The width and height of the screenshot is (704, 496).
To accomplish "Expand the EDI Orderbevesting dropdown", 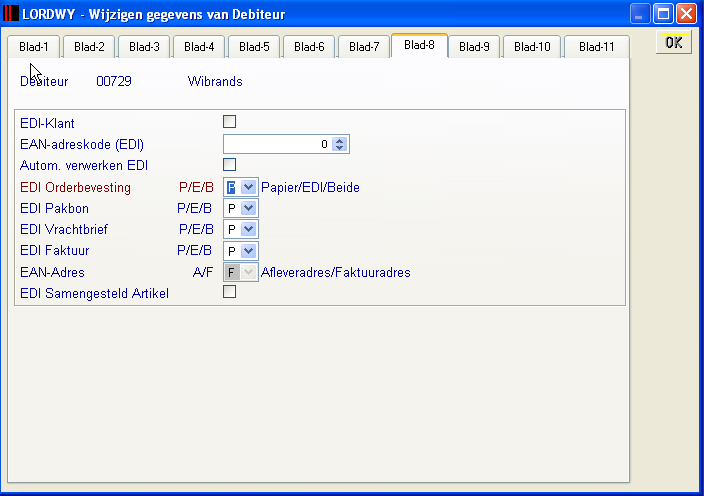I will [248, 187].
